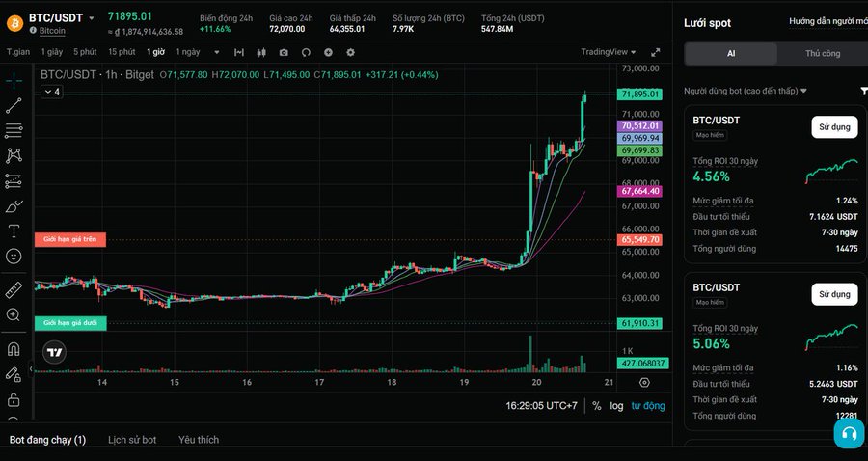Open price axis settings gear icon

pos(644,383)
